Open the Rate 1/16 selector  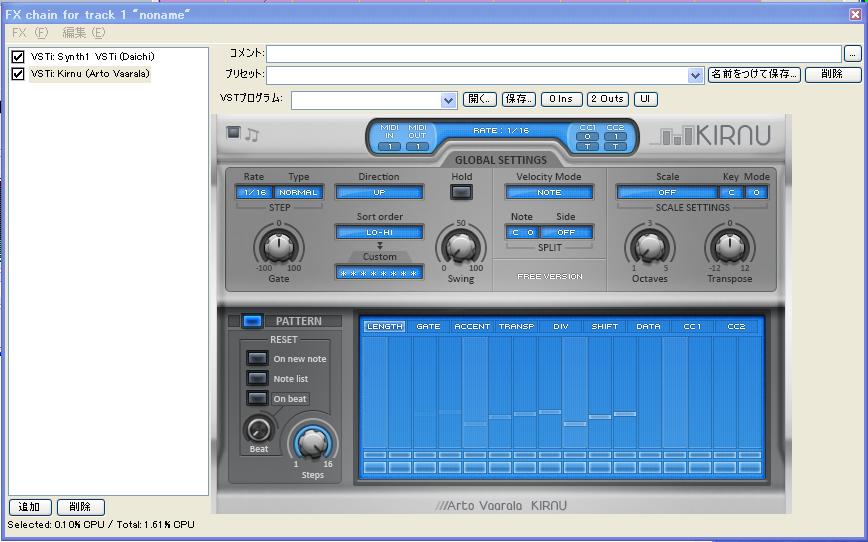click(255, 192)
